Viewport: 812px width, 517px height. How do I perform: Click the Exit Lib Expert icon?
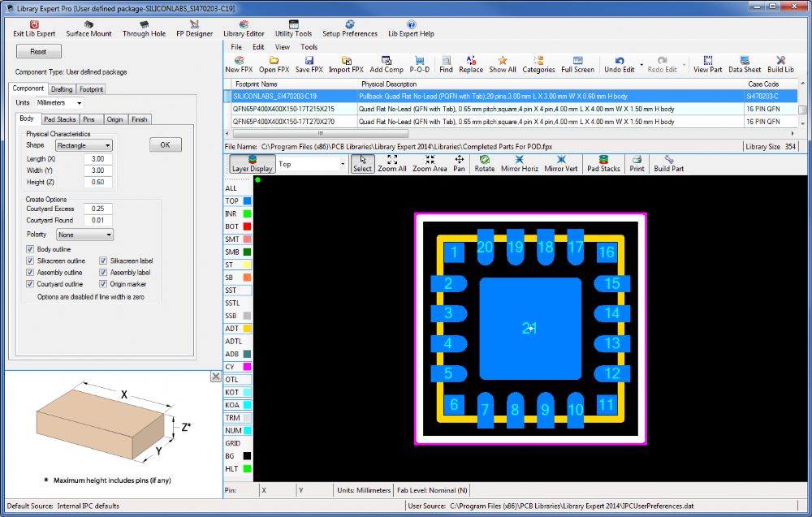34,24
